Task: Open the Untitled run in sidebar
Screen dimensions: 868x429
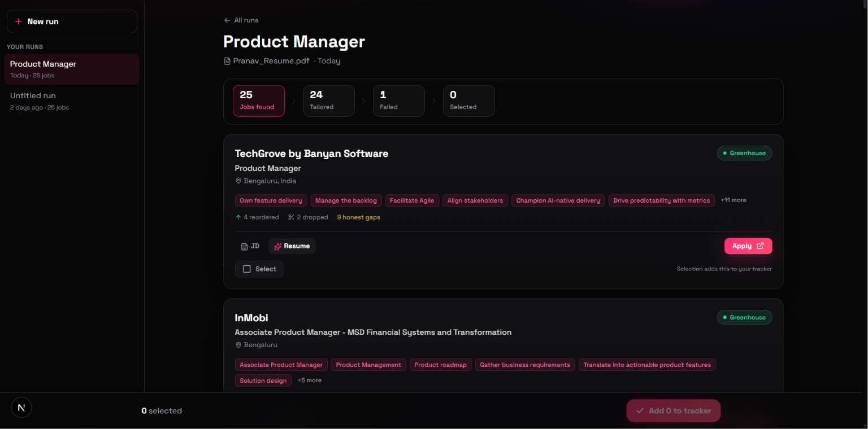Action: pyautogui.click(x=72, y=101)
